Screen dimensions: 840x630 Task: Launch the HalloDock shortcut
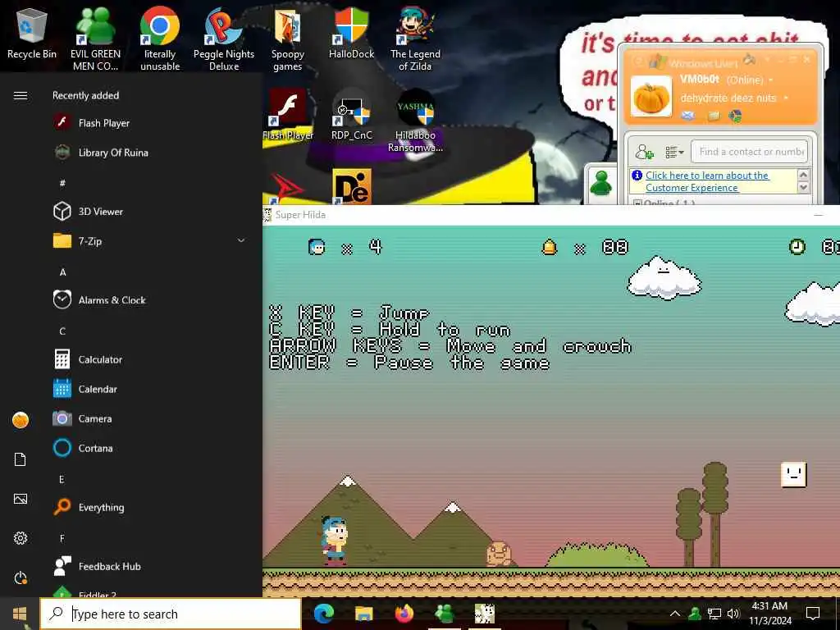tap(351, 33)
